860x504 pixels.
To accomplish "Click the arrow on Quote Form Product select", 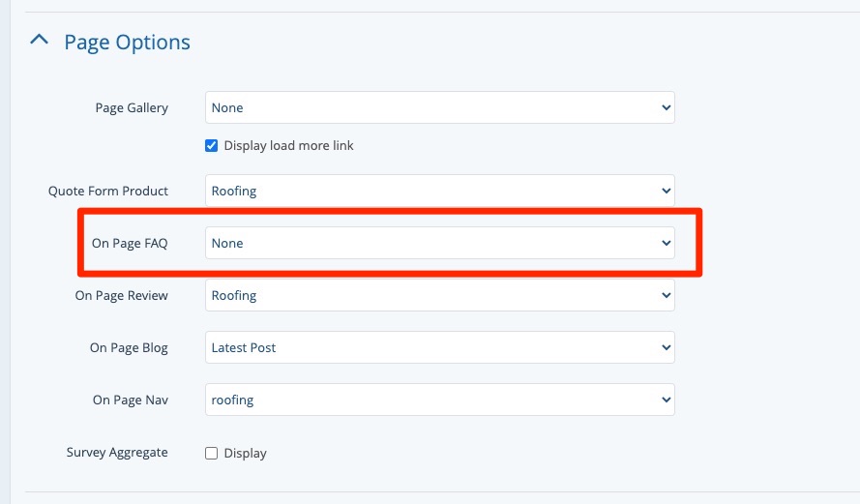I will click(x=666, y=191).
